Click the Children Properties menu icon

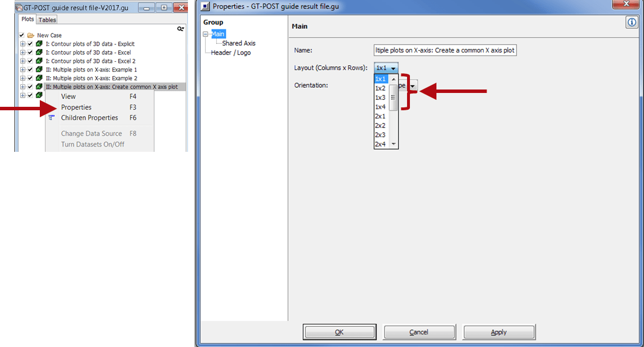[x=51, y=118]
